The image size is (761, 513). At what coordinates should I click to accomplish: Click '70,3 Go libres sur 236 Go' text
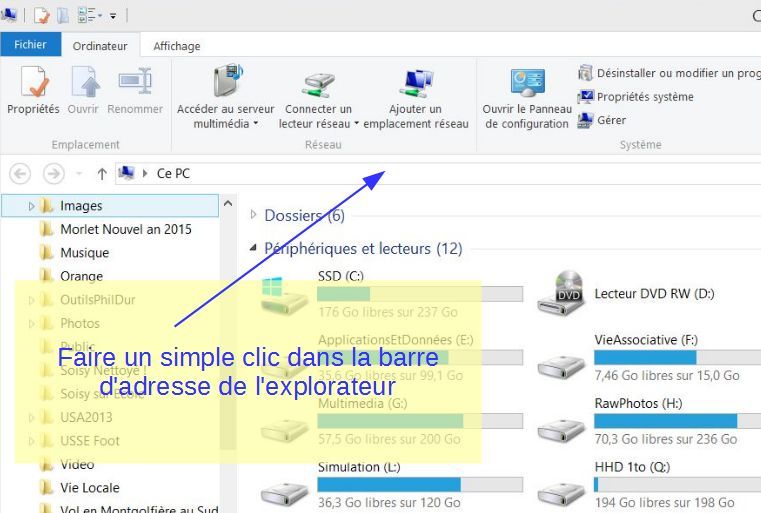tap(666, 439)
